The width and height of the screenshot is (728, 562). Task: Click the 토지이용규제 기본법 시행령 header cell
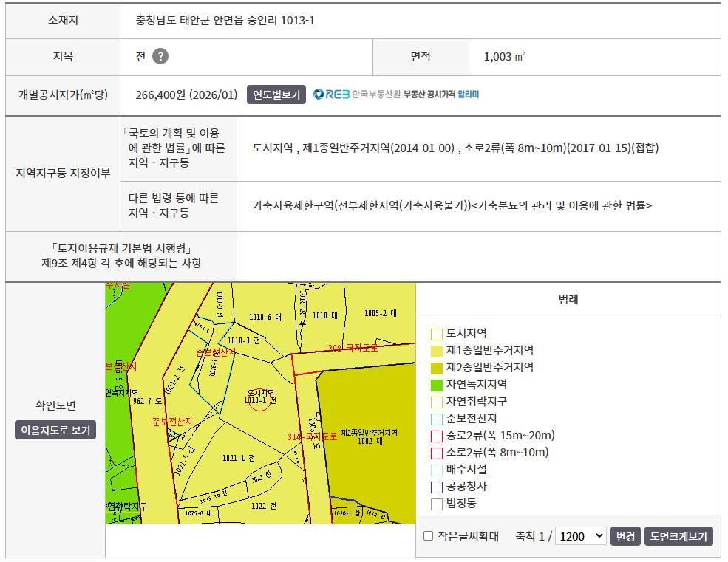[121, 256]
